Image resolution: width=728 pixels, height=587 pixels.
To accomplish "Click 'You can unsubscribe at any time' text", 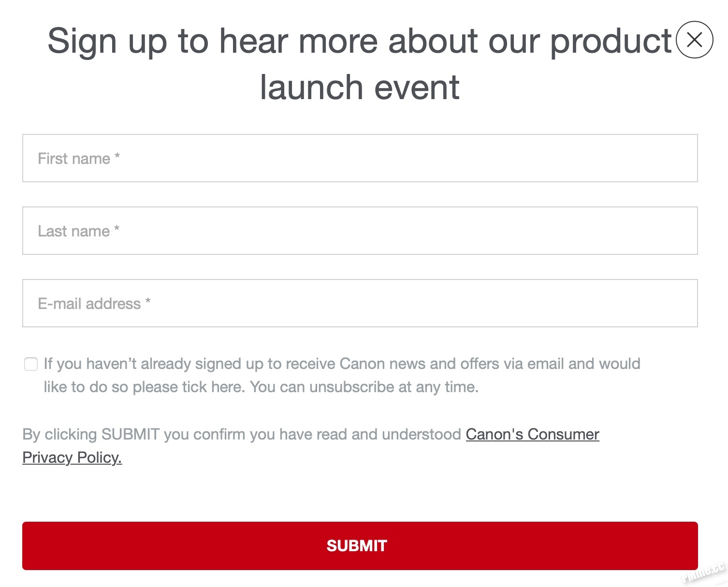I will 364,387.
